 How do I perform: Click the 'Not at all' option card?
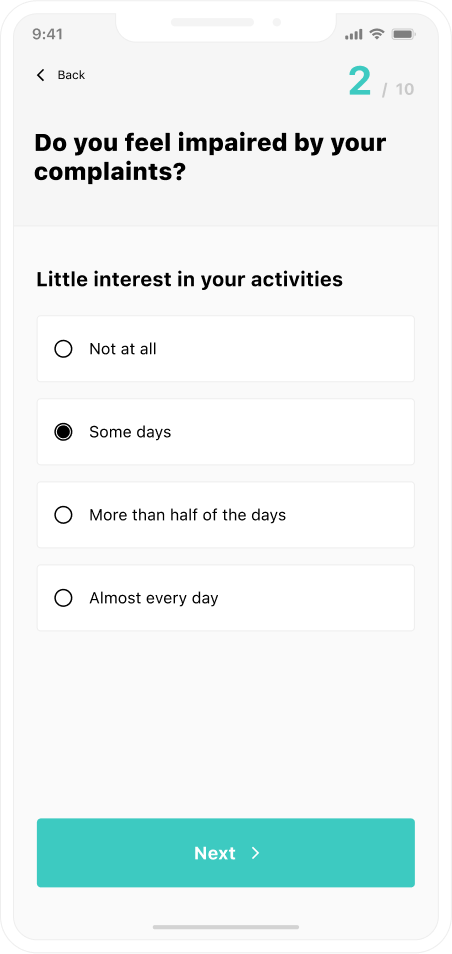(226, 349)
